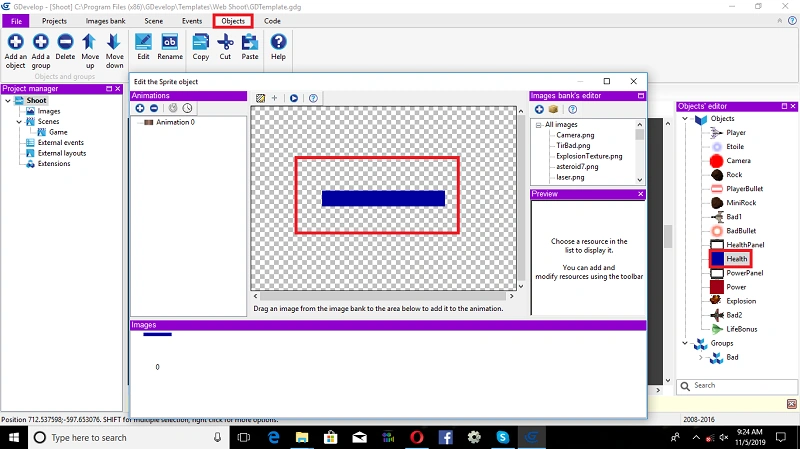Select the HealthPanel object

tap(745, 245)
